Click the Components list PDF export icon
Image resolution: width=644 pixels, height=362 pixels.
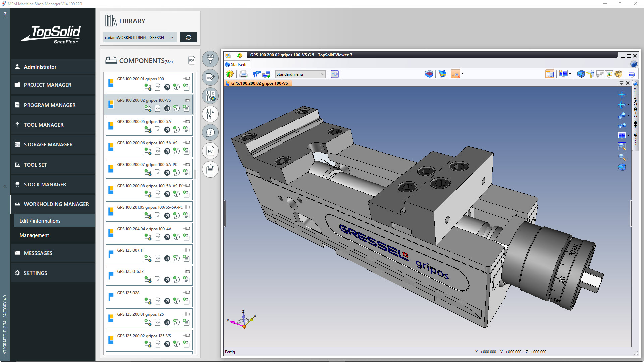tap(192, 60)
